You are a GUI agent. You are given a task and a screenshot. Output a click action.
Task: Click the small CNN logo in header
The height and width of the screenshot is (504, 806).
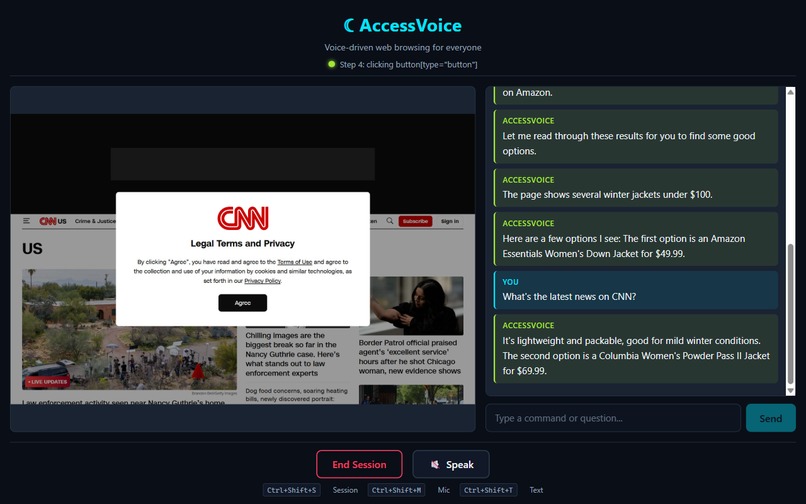[47, 221]
